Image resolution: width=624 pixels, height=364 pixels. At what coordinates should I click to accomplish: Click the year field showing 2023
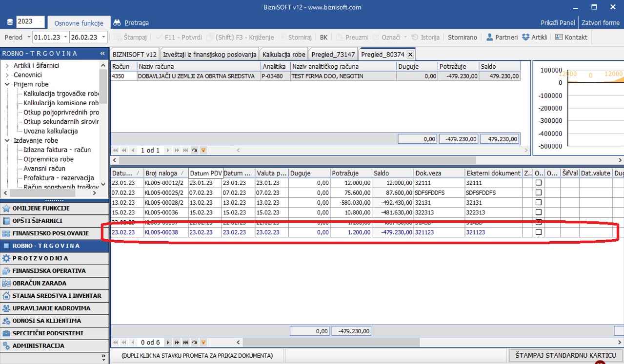30,21
